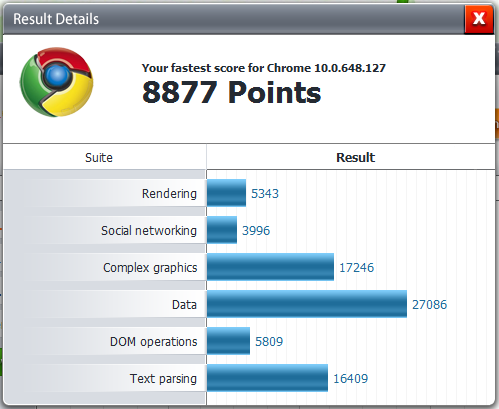The image size is (499, 409).
Task: Select the Complex graphics suite label
Action: click(x=150, y=268)
